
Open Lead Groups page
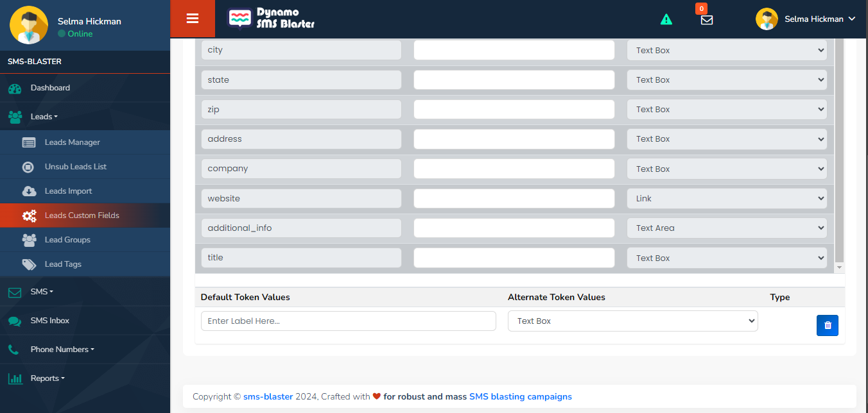85,240
